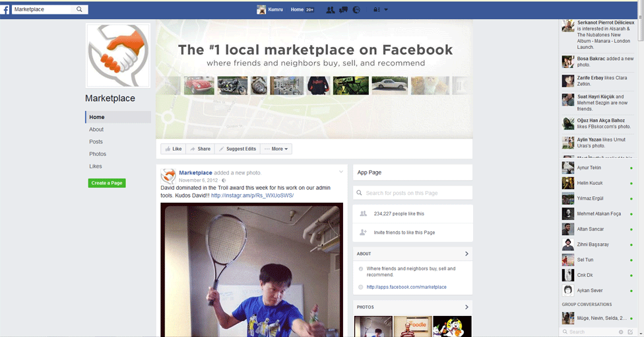Click the new message compose icon in chat
The width and height of the screenshot is (644, 337).
pos(630,332)
